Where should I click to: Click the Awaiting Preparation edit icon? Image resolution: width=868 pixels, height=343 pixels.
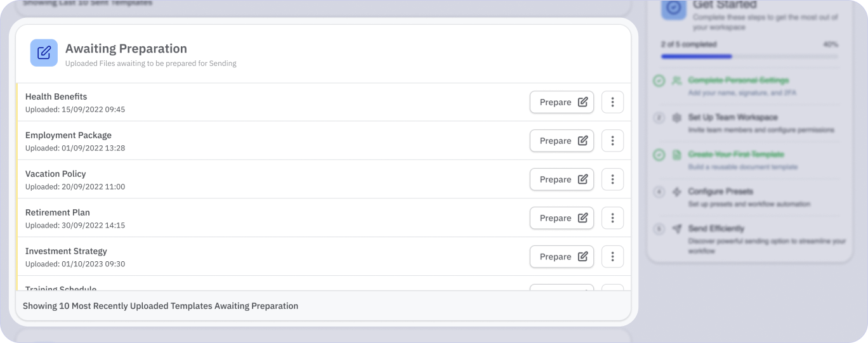tap(44, 53)
